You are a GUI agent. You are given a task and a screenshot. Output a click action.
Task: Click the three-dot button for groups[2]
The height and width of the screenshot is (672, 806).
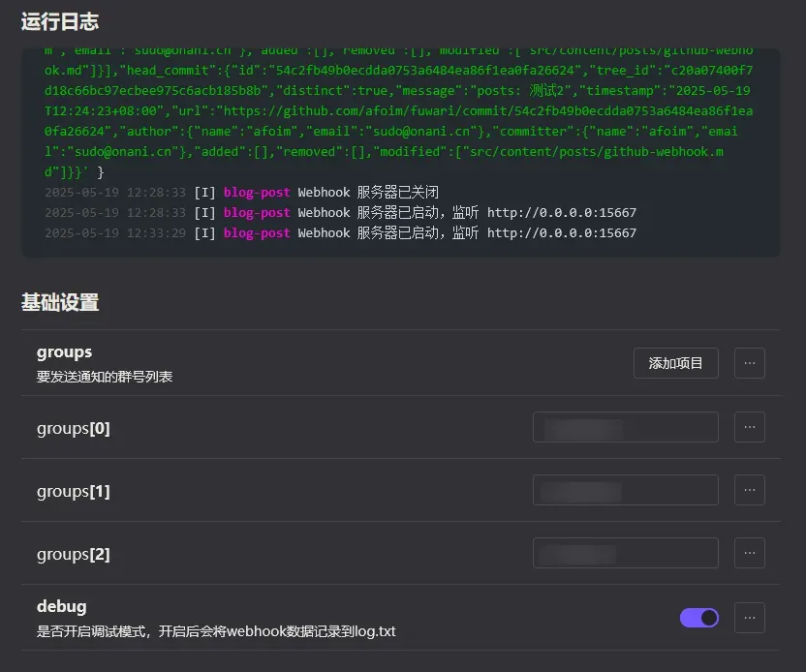click(749, 553)
